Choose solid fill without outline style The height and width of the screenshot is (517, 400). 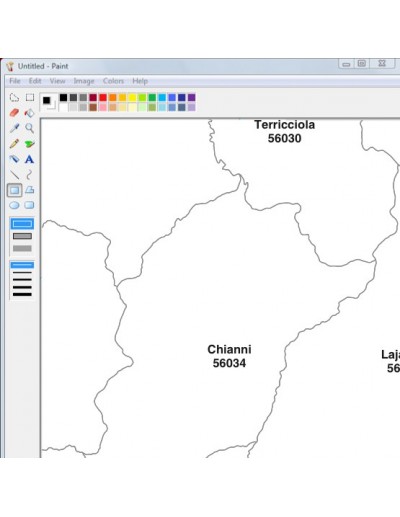coord(22,248)
